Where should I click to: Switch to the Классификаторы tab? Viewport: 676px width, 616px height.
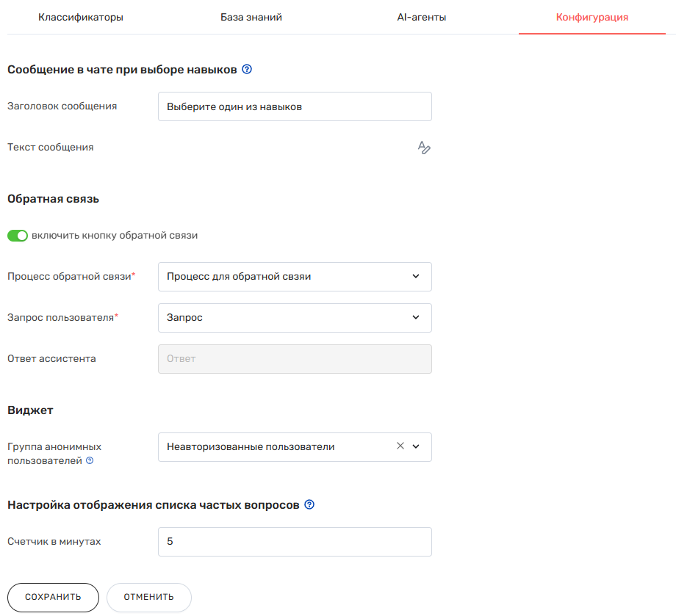(x=81, y=17)
